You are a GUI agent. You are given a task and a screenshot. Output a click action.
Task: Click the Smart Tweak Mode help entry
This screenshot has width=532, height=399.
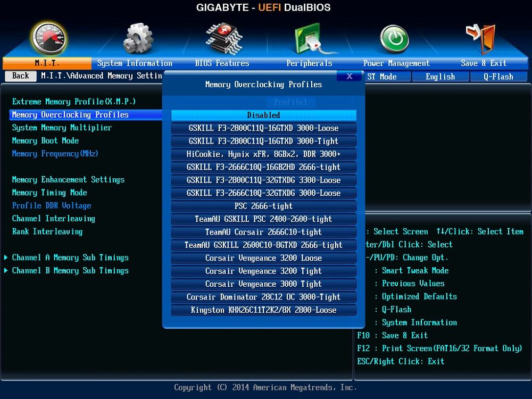(412, 270)
